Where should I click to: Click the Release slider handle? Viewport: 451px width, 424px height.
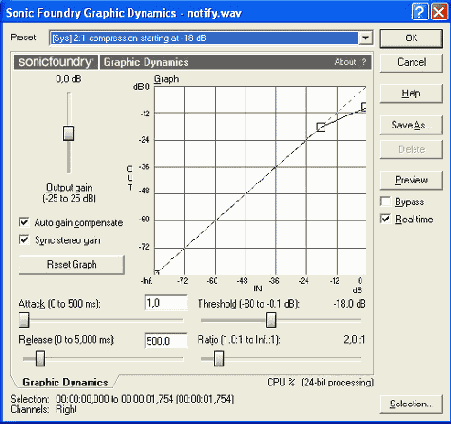click(40, 359)
